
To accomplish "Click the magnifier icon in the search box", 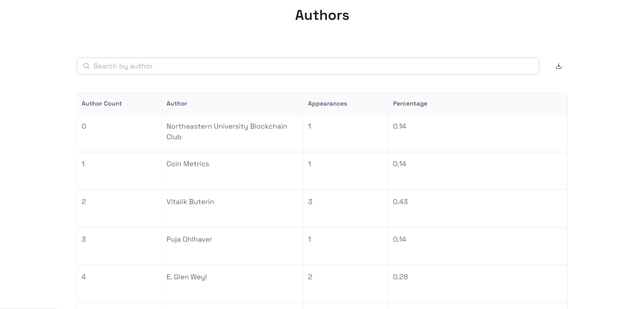I will click(86, 66).
